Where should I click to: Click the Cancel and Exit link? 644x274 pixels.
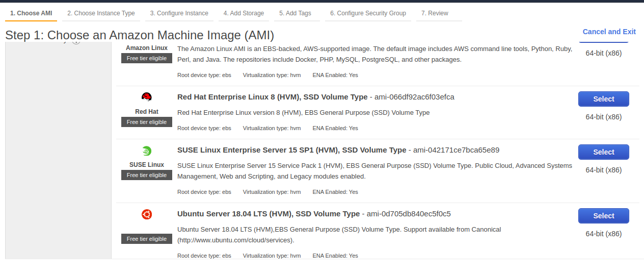[609, 32]
